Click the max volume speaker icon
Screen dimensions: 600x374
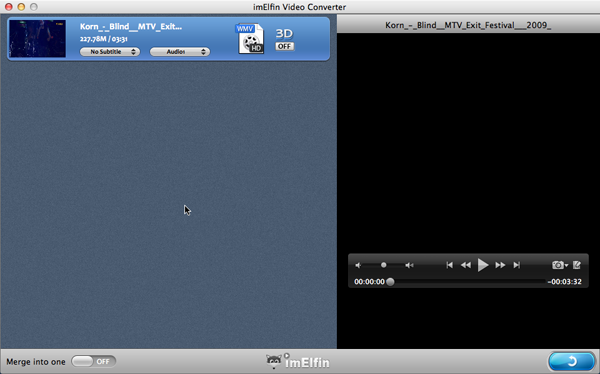tap(409, 265)
